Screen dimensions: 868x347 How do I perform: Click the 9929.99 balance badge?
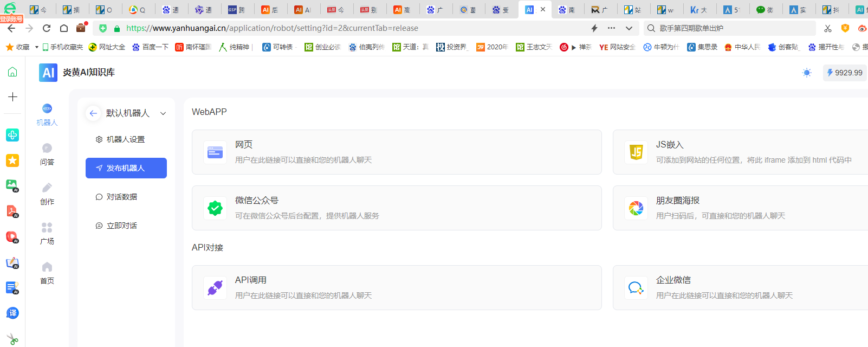click(x=845, y=73)
